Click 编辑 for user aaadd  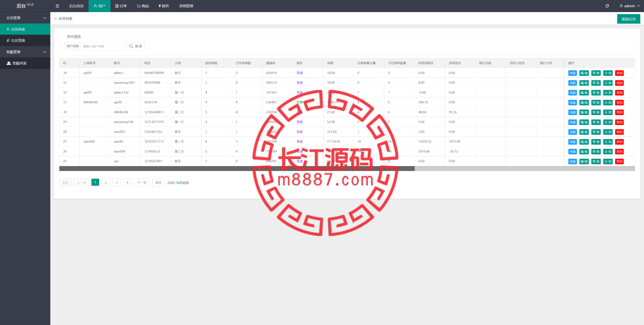[x=584, y=142]
